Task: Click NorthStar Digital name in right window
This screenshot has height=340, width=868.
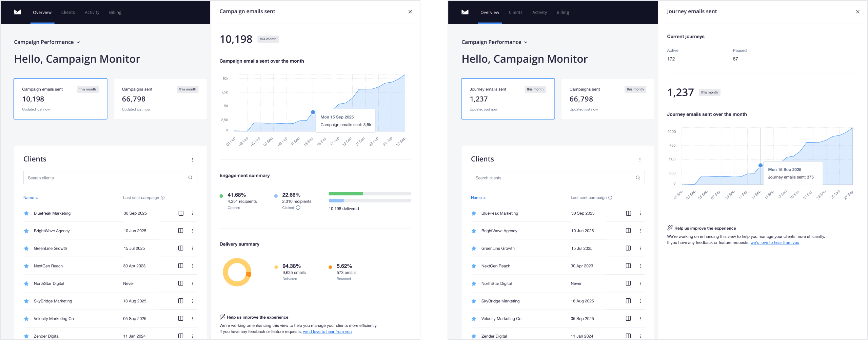Action: [496, 284]
